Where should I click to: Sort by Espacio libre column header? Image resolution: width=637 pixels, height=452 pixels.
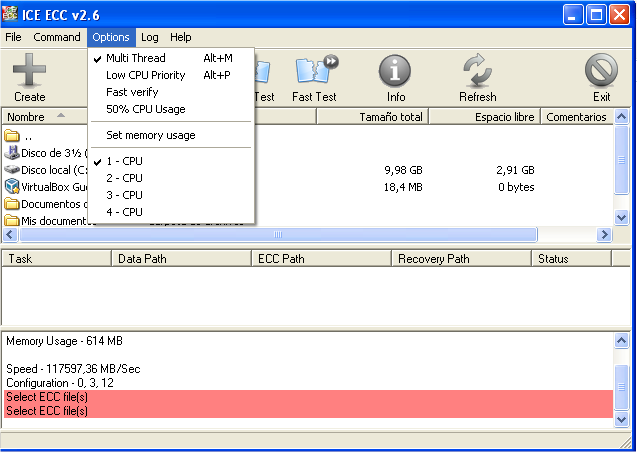pos(484,117)
